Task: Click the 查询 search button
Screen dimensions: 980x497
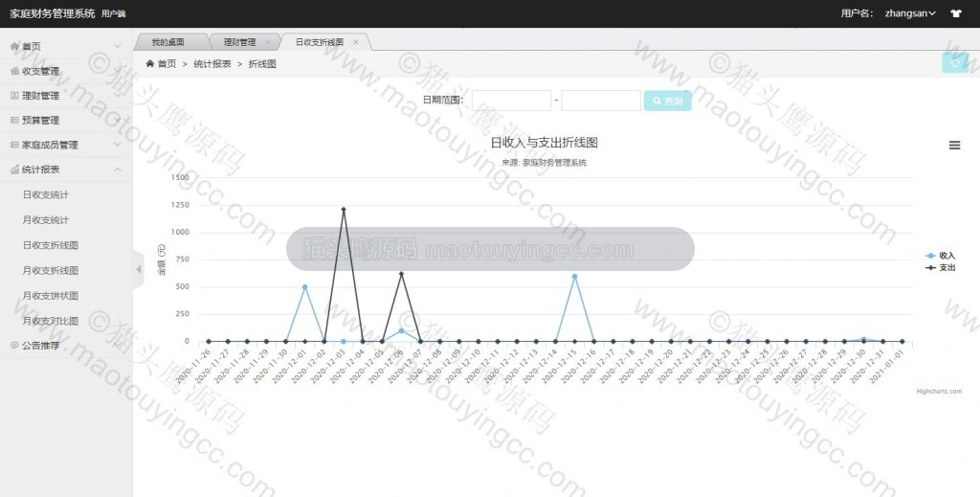Action: 667,101
